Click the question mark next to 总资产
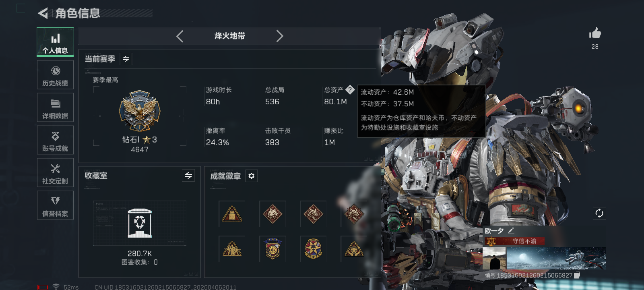 coord(350,90)
